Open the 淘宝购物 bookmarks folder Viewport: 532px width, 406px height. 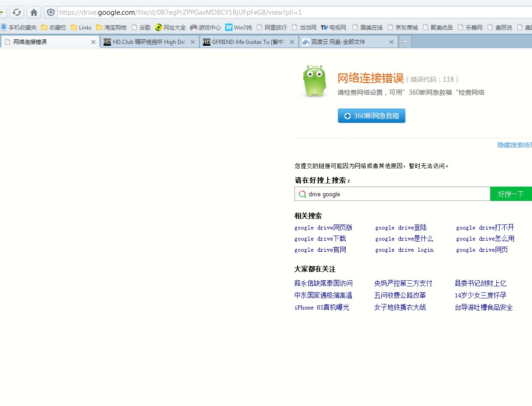pyautogui.click(x=111, y=27)
